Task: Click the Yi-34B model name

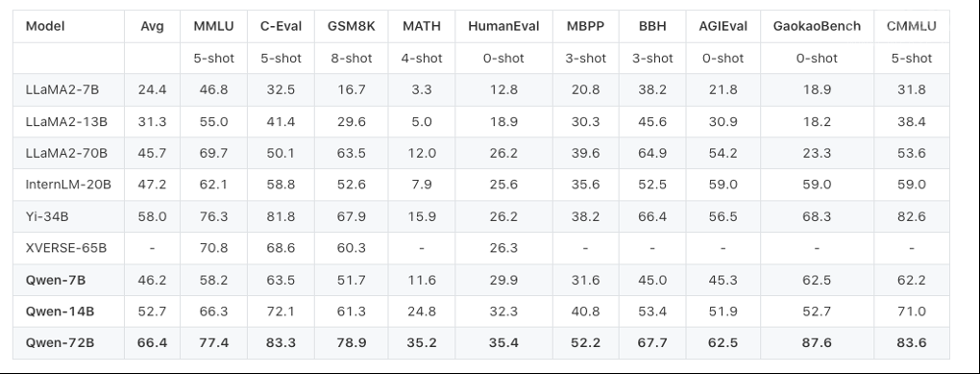Action: coord(47,216)
